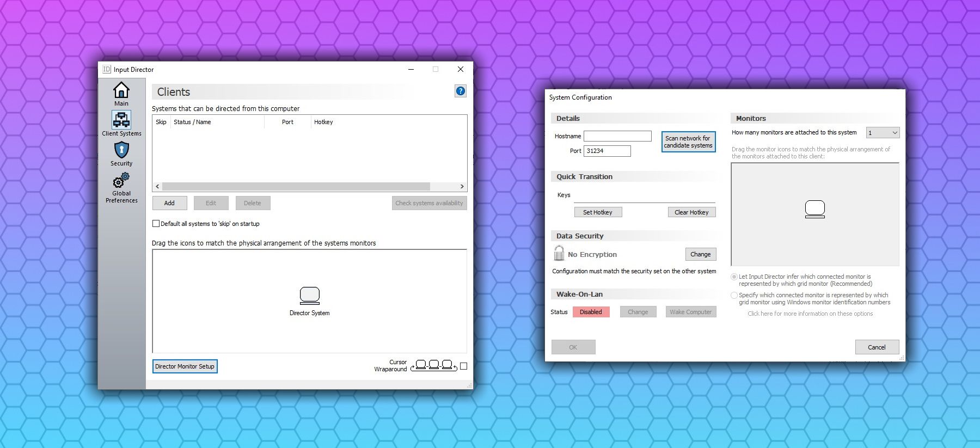The image size is (980, 448).
Task: Click the Edit client button
Action: [211, 203]
